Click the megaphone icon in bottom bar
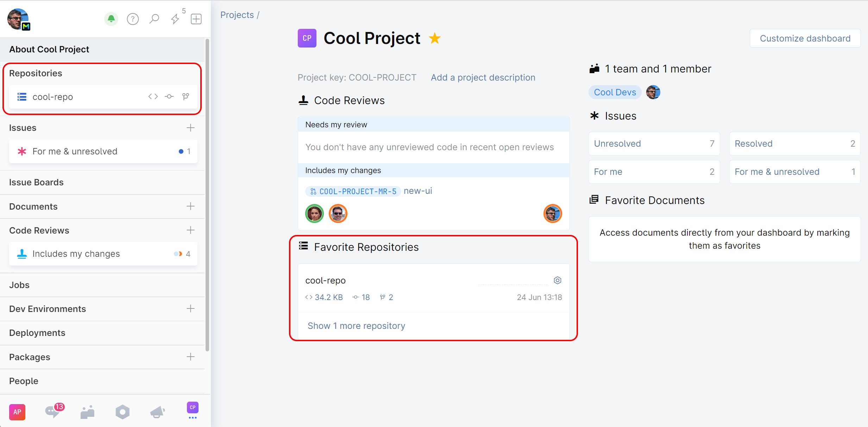This screenshot has width=868, height=427. [157, 412]
